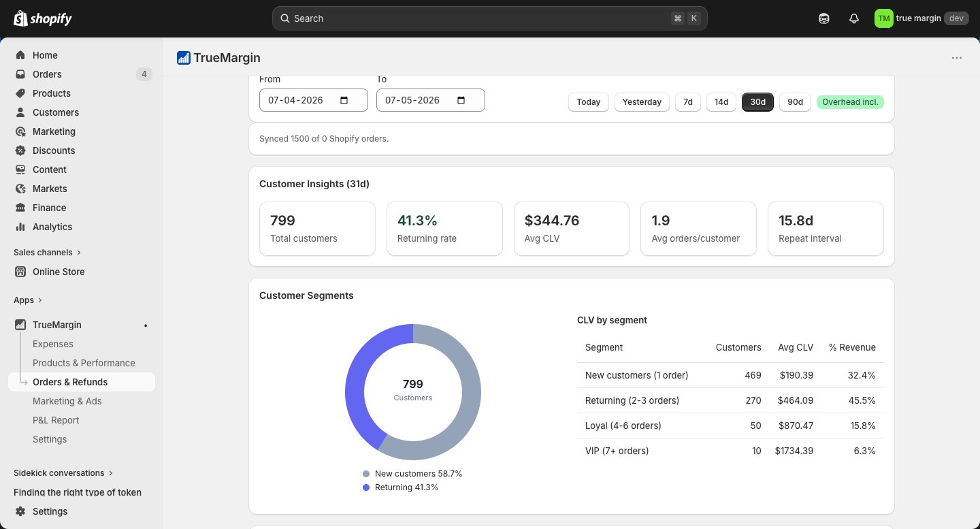Click the '1.9' Avg orders/customer card
The height and width of the screenshot is (529, 980).
pyautogui.click(x=698, y=229)
